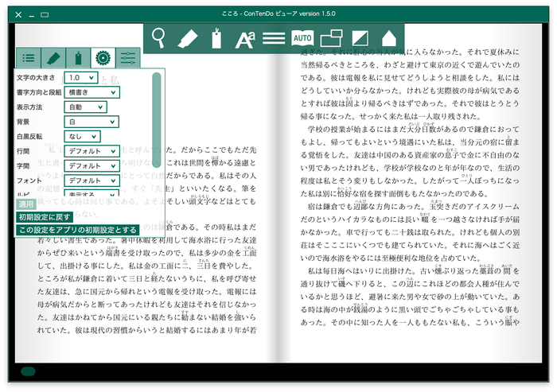
Task: Open the font size Aa icon
Action: (244, 37)
